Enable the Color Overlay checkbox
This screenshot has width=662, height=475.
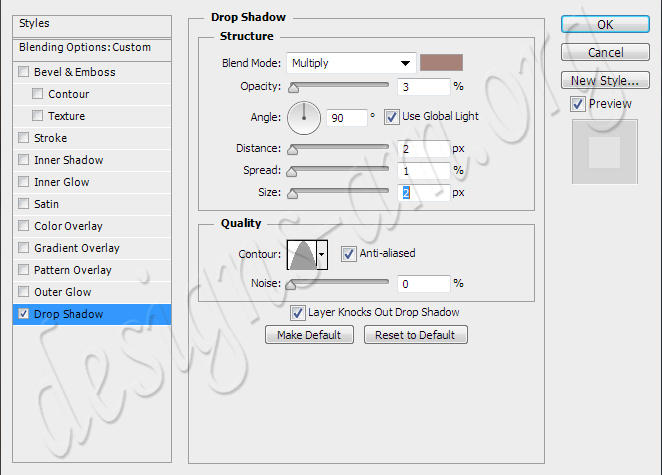pyautogui.click(x=24, y=225)
